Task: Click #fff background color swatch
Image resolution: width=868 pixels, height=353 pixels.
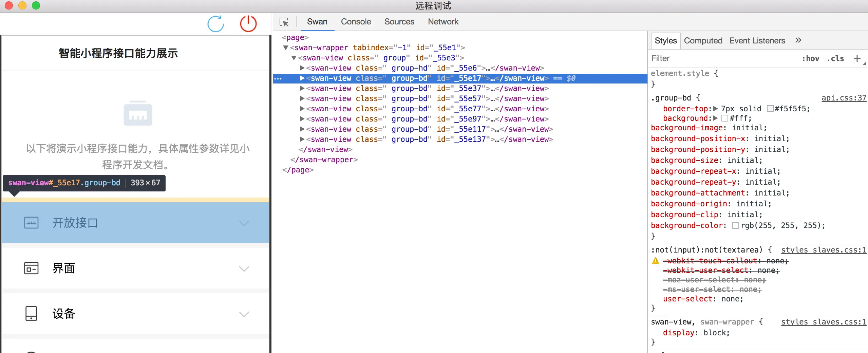Action: point(725,118)
